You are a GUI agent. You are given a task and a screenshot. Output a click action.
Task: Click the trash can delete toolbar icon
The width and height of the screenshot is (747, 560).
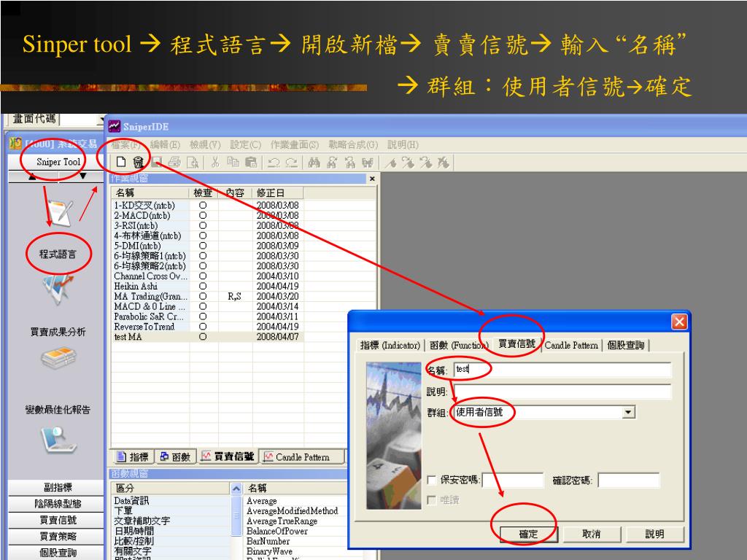[x=138, y=163]
